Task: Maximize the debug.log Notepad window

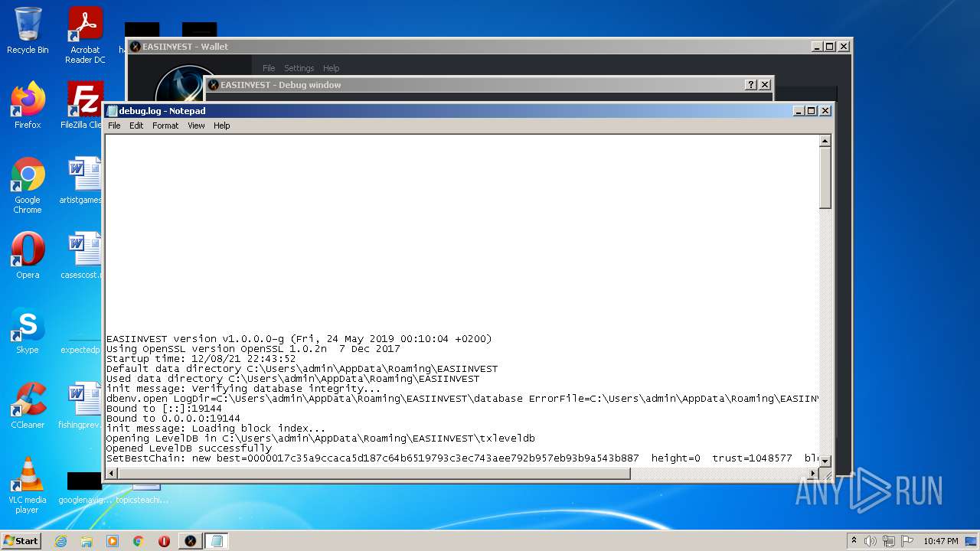Action: click(x=812, y=111)
